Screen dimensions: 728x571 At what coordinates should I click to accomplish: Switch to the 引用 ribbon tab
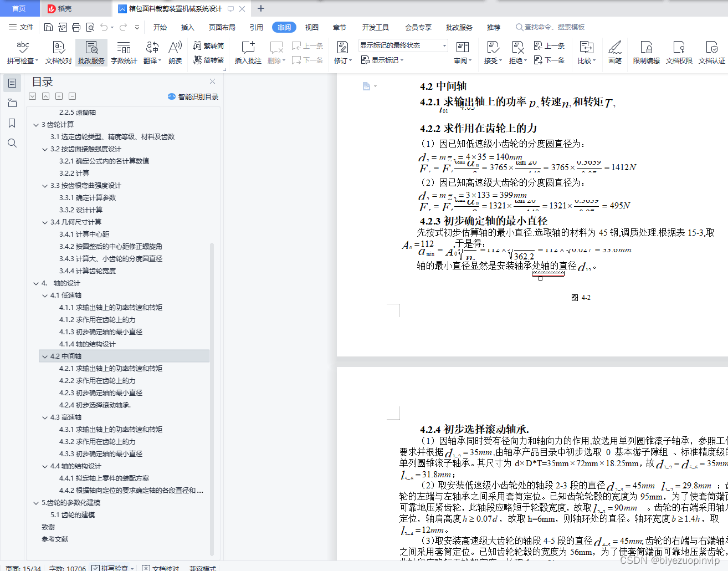coord(257,27)
